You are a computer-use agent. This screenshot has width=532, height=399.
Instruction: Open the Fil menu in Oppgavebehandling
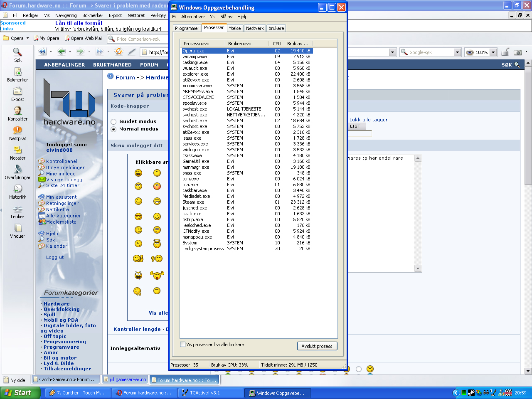(x=174, y=17)
